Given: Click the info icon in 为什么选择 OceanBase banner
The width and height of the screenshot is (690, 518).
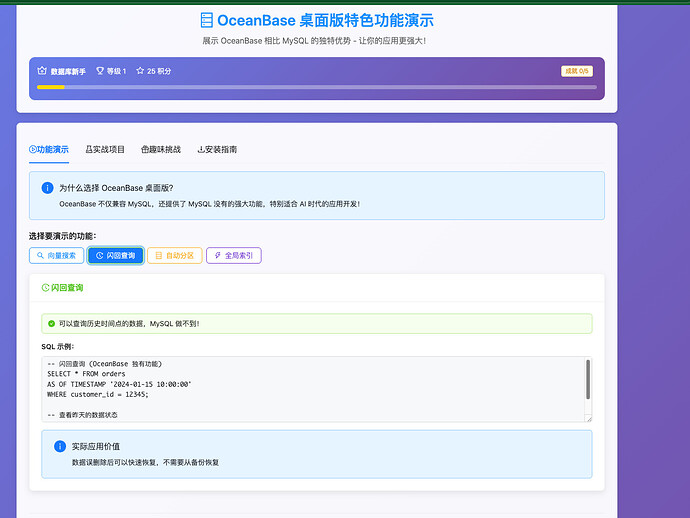Looking at the screenshot, I should click(47, 188).
